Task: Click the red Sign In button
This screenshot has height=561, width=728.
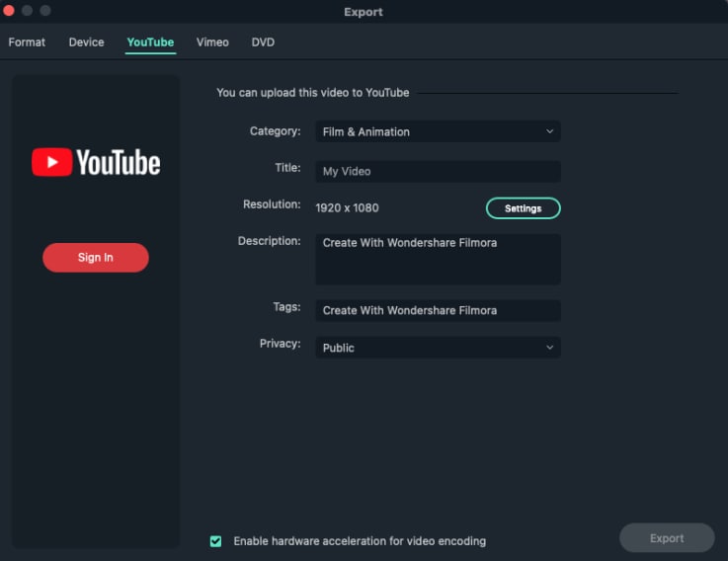Action: (96, 257)
